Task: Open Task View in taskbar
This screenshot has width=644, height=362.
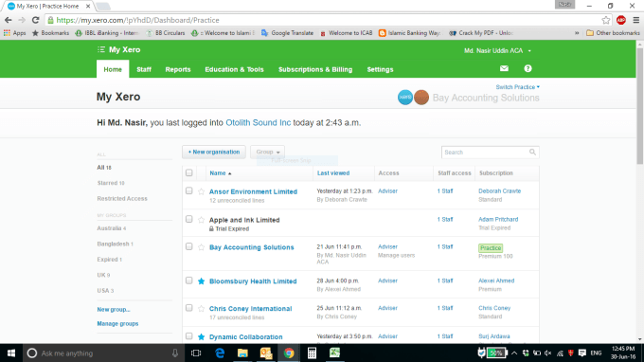Action: coord(196,353)
